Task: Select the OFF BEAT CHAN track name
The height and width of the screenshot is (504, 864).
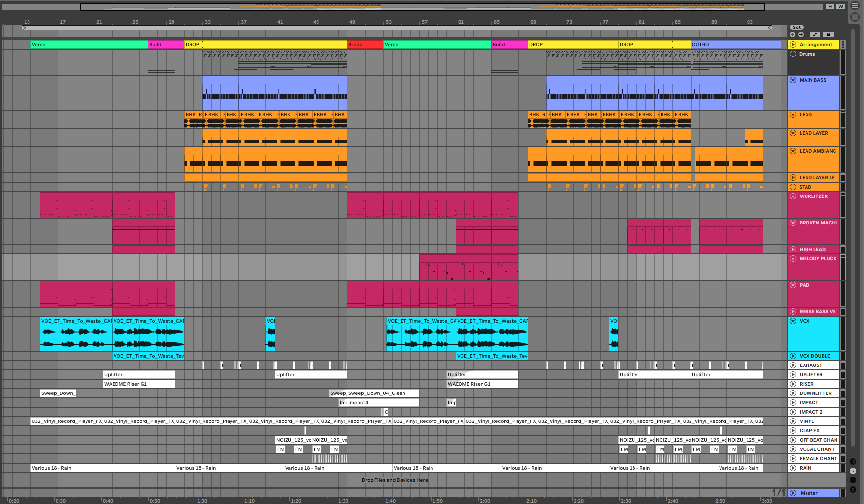Action: tap(818, 440)
